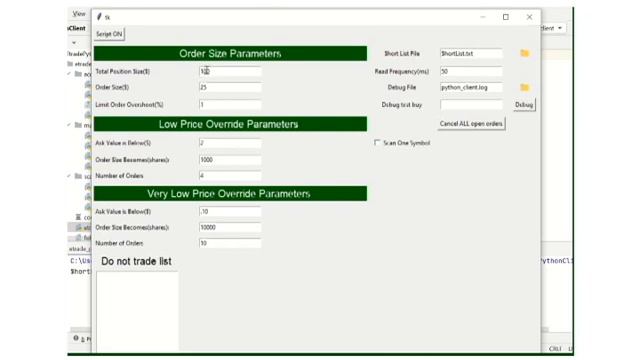
Task: Edit the Read Frequency(ms) field
Action: pyautogui.click(x=471, y=71)
